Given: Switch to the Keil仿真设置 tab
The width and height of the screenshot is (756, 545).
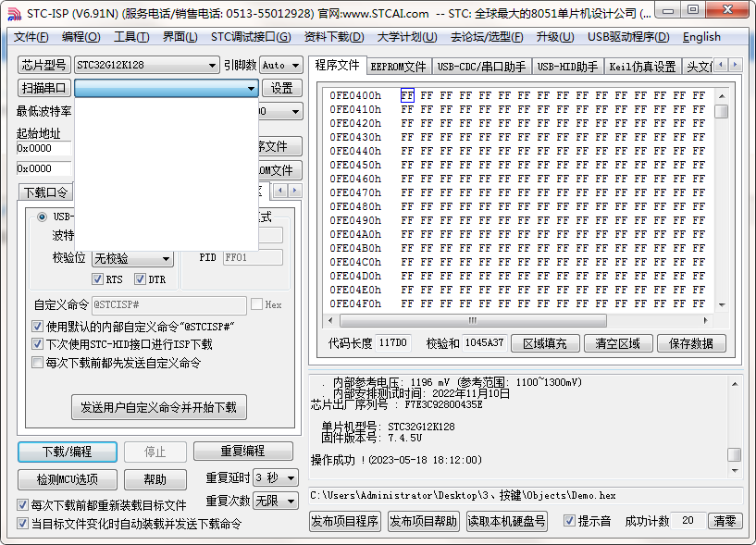Looking at the screenshot, I should click(643, 67).
